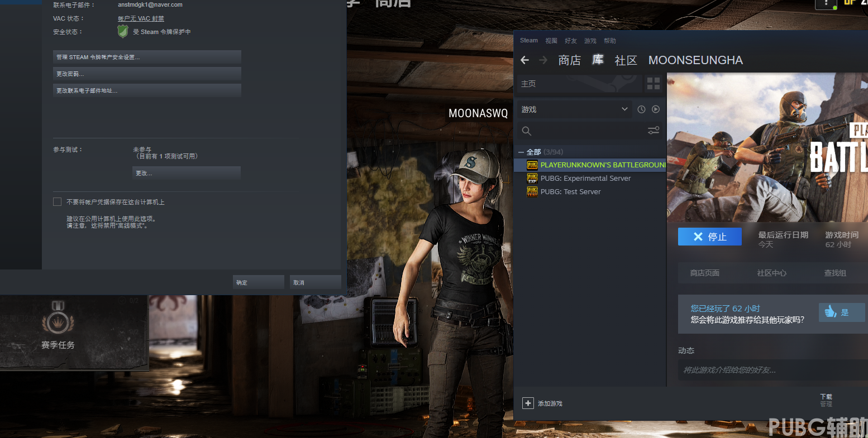Viewport: 868px width, 438px height.
Task: Open the 查找组 link
Action: click(x=835, y=273)
